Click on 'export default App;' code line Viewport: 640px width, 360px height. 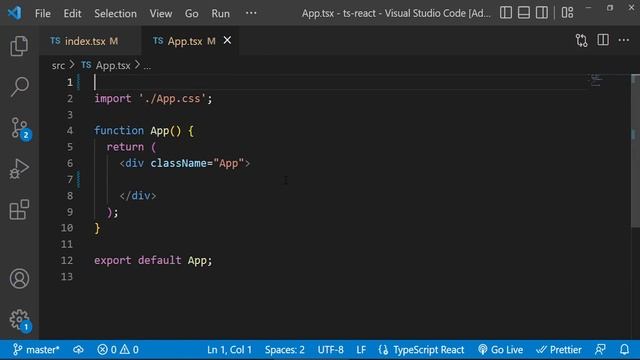[153, 260]
